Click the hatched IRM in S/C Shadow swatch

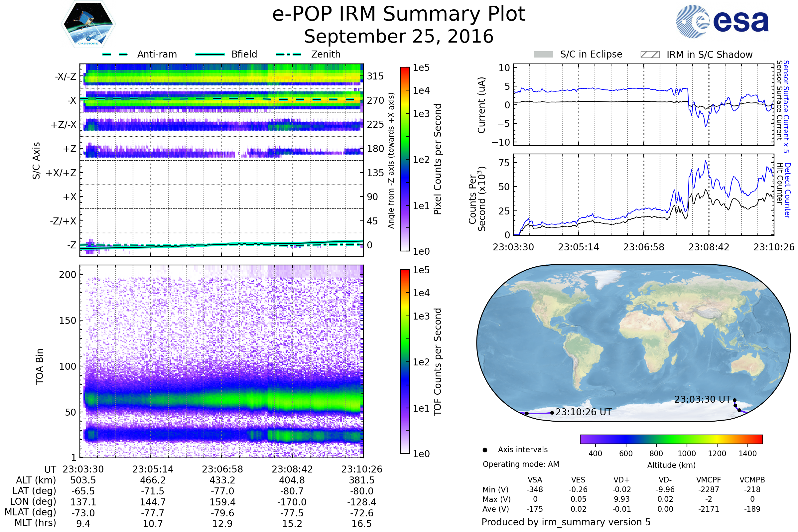tap(650, 55)
